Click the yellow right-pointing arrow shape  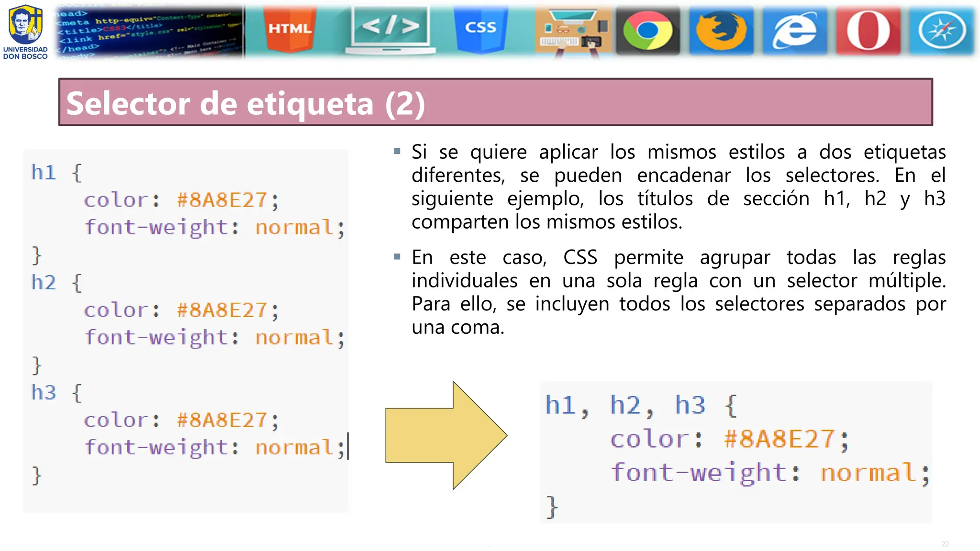pos(445,435)
